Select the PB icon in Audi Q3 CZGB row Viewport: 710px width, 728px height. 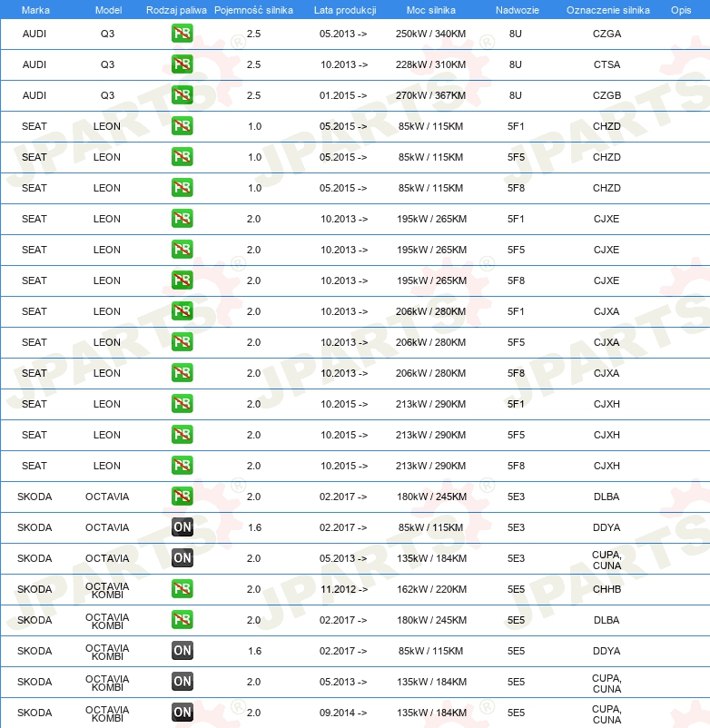click(182, 95)
